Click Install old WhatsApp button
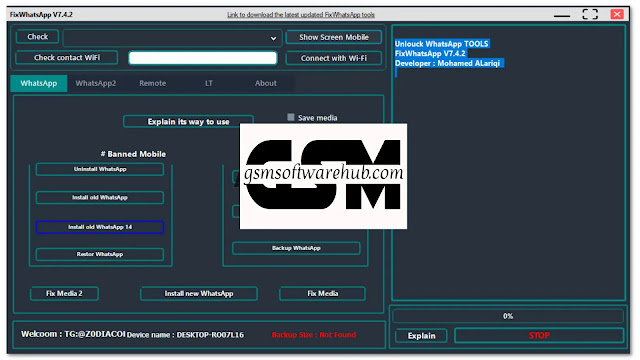The image size is (640, 360). [x=100, y=198]
